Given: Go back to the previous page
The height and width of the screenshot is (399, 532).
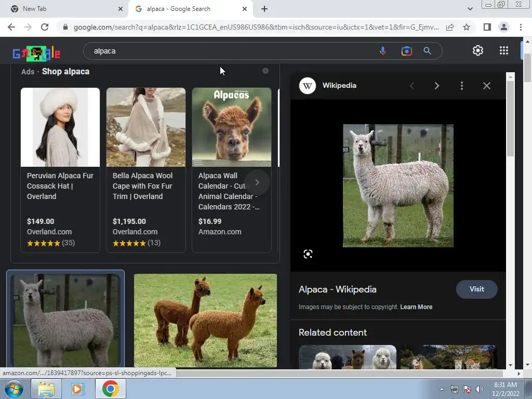Looking at the screenshot, I should [x=11, y=27].
